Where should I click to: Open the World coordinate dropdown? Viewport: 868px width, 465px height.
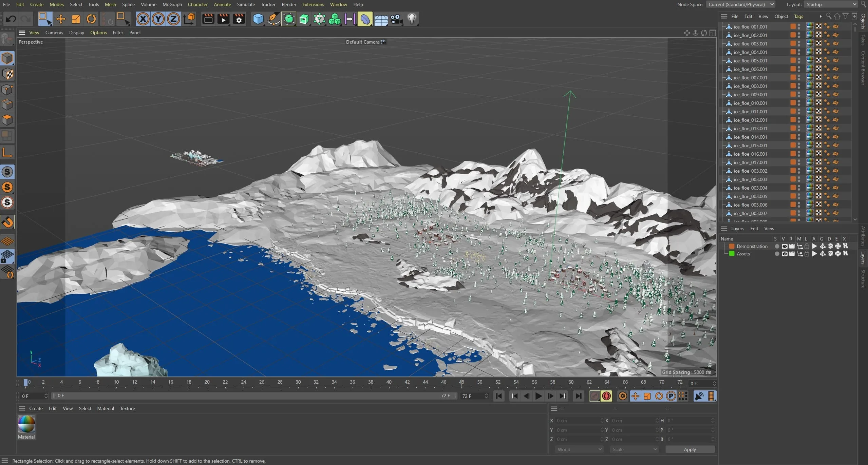579,449
